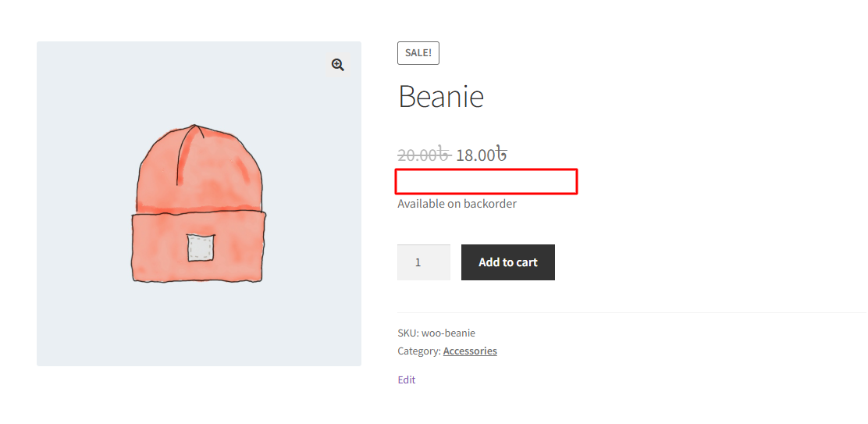Image resolution: width=868 pixels, height=424 pixels.
Task: Click the SALE! badge
Action: point(418,53)
